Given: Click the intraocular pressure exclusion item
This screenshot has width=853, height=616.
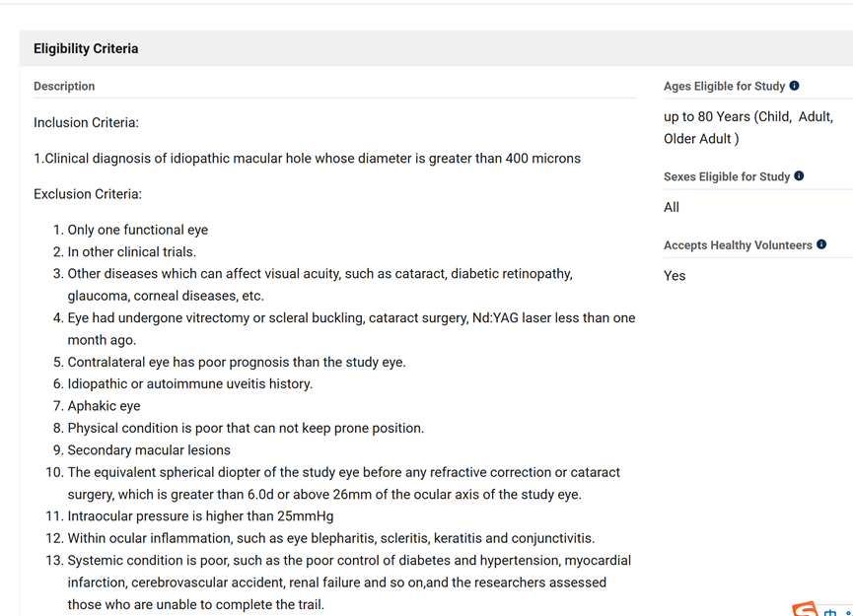Looking at the screenshot, I should coord(200,516).
